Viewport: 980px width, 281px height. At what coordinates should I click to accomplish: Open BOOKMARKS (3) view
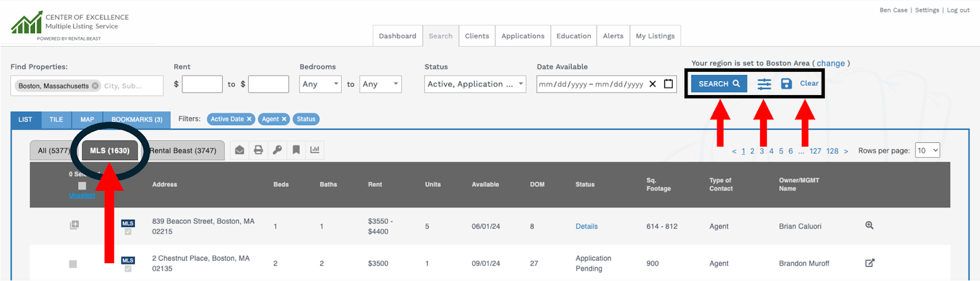point(137,120)
